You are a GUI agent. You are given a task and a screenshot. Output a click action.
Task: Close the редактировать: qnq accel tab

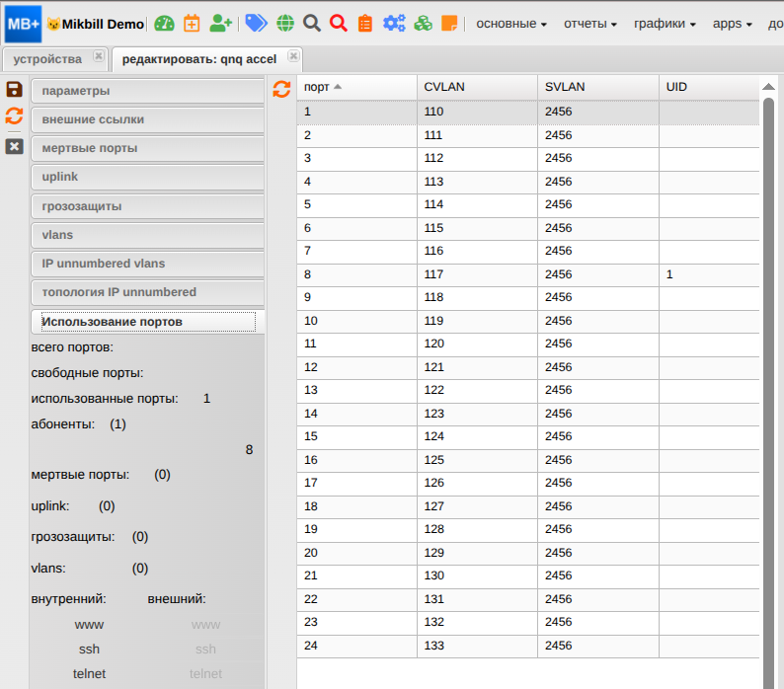[x=293, y=57]
